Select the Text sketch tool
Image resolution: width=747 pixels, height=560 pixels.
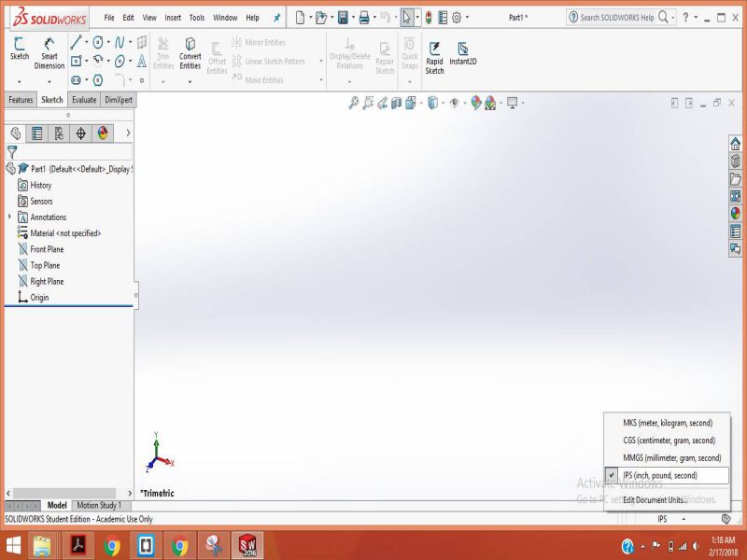pos(142,61)
